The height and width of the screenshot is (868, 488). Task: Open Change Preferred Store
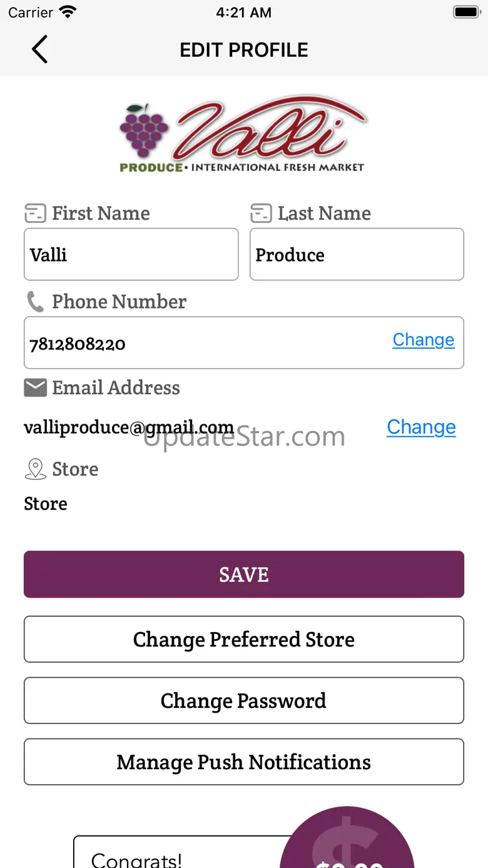[x=244, y=639]
